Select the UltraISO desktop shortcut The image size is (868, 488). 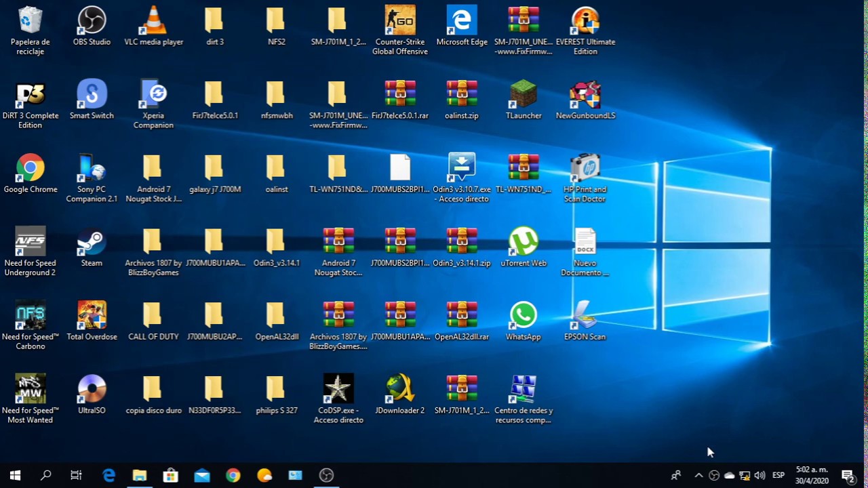92,395
